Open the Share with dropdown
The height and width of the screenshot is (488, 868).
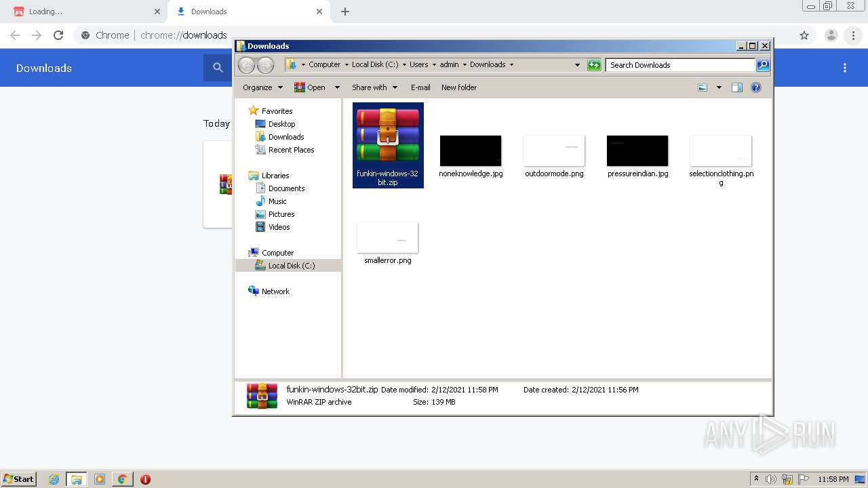click(x=374, y=87)
